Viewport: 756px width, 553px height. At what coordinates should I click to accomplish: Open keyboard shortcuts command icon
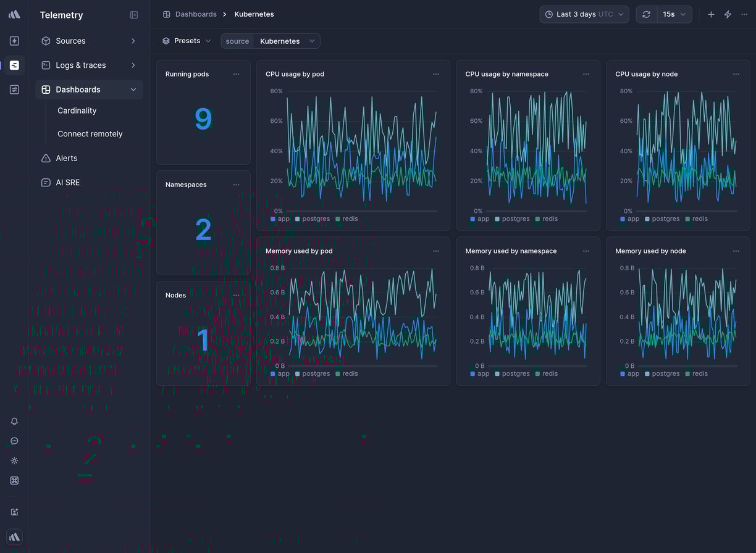(14, 480)
